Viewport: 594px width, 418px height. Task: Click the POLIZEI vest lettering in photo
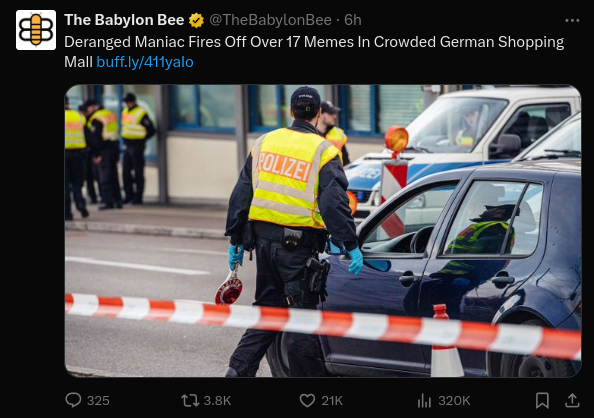(x=286, y=167)
